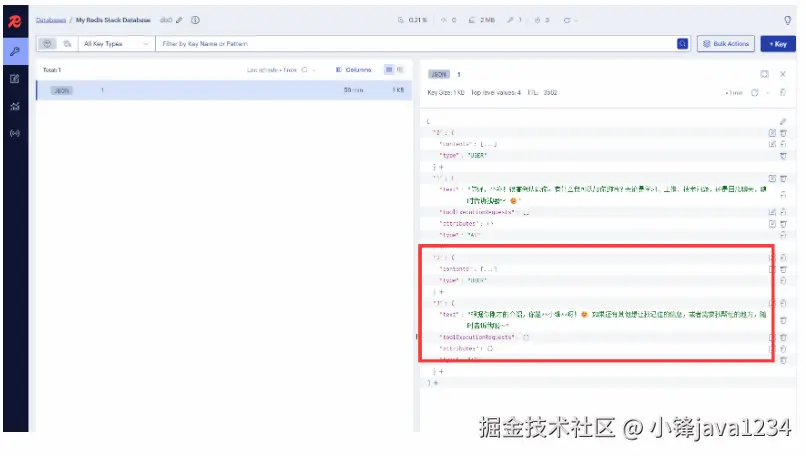Open the Columns selector
Viewport: 806px width, 456px height.
(x=354, y=69)
